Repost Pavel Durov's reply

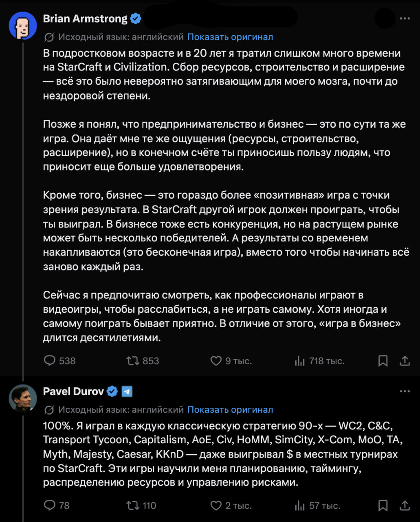(x=133, y=506)
